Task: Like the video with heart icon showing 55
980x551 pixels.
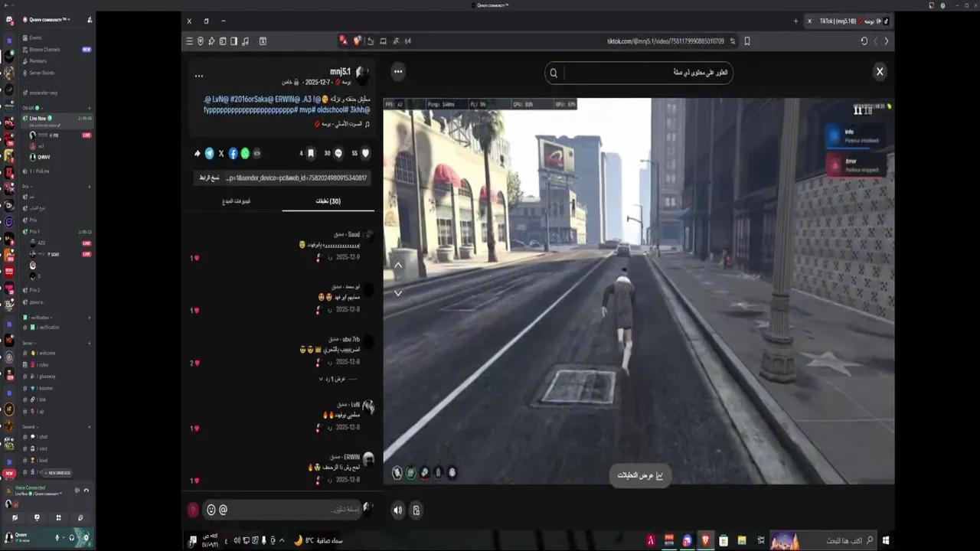Action: (365, 153)
